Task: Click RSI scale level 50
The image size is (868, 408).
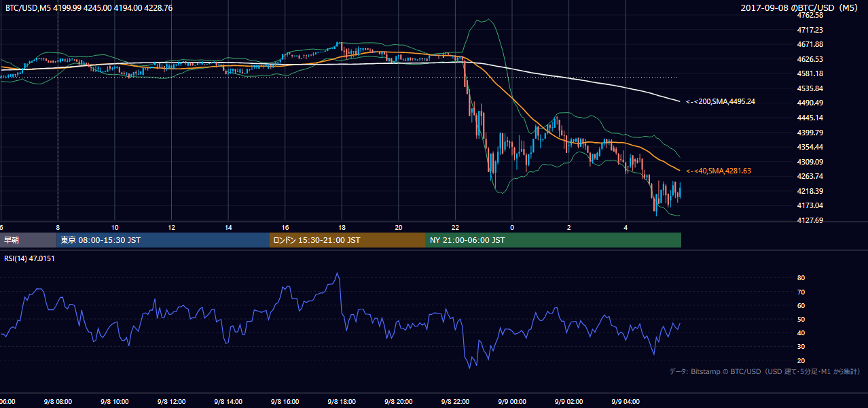Action: [x=801, y=319]
